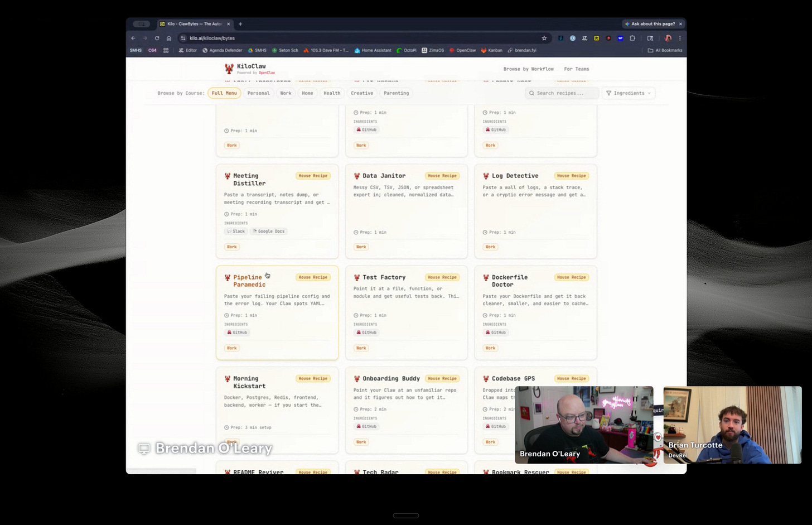Open the C64 bookmark
812x525 pixels.
[152, 50]
